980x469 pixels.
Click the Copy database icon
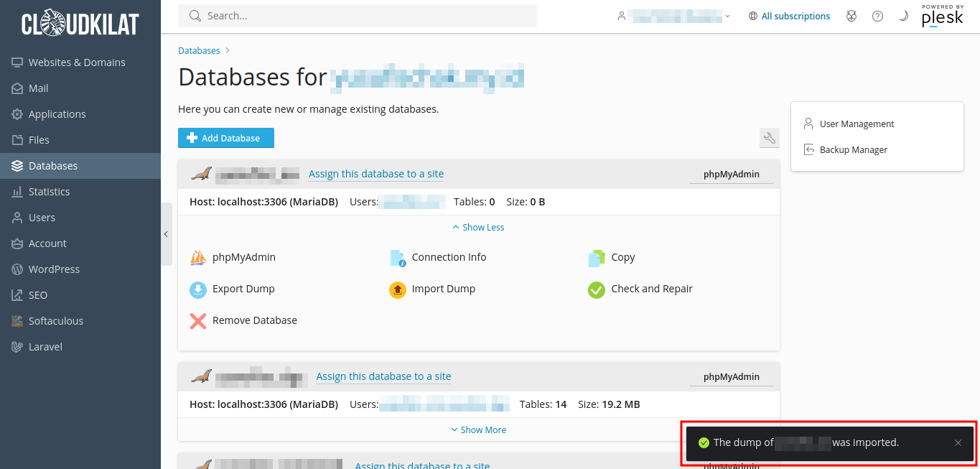597,258
